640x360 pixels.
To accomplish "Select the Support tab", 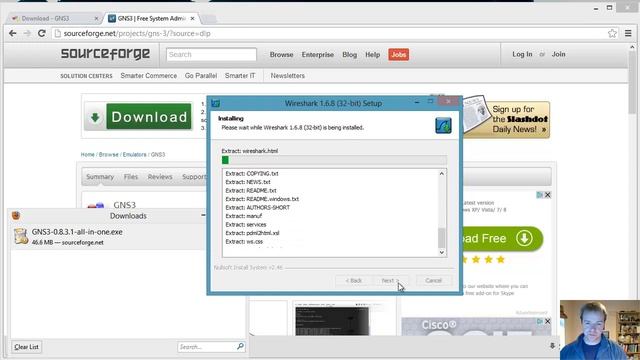I will point(194,177).
